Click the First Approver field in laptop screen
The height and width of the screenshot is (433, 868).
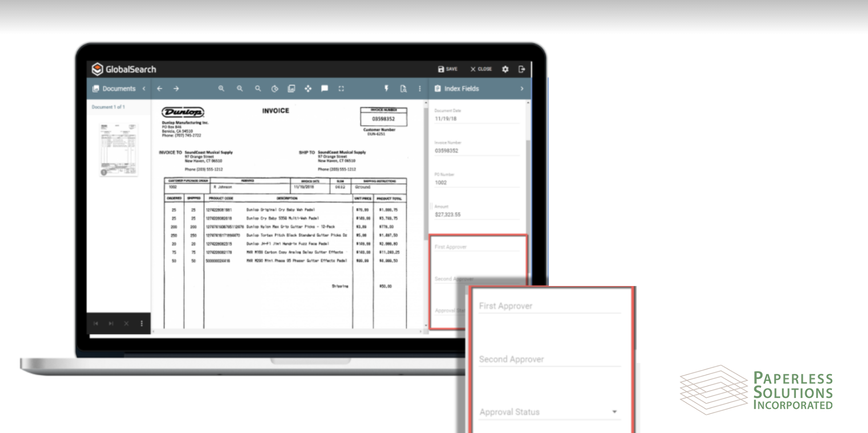pos(477,247)
